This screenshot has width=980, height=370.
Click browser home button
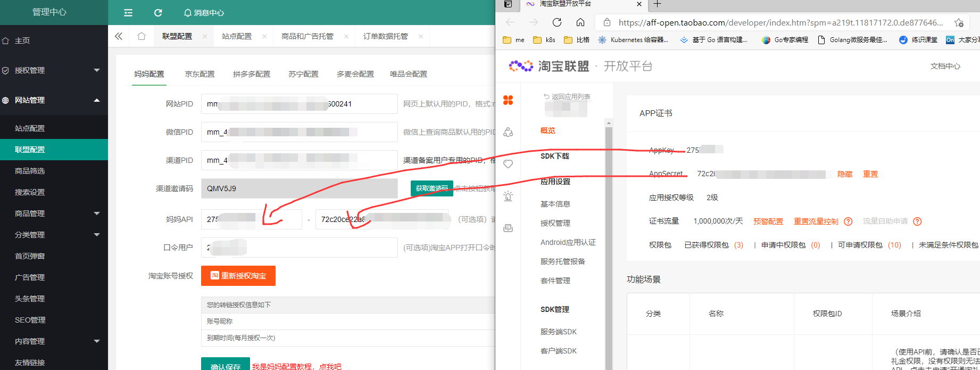tap(580, 22)
